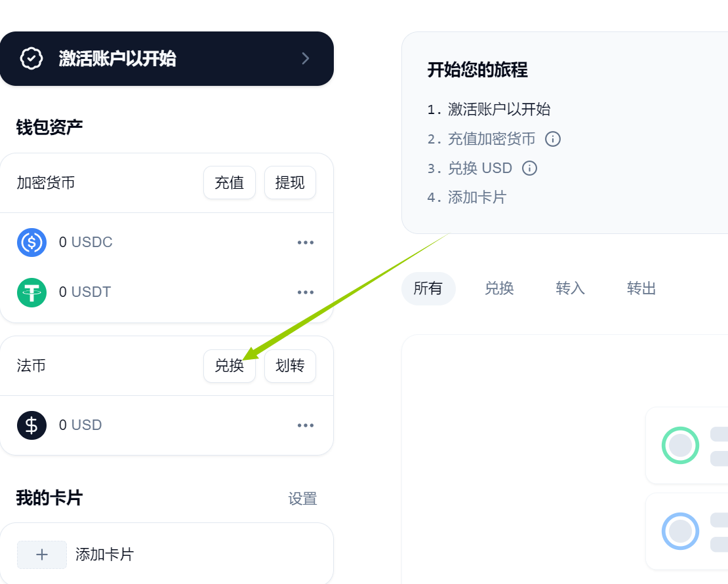Click the blue circle placeholder icon
Image resolution: width=728 pixels, height=584 pixels.
pos(680,531)
